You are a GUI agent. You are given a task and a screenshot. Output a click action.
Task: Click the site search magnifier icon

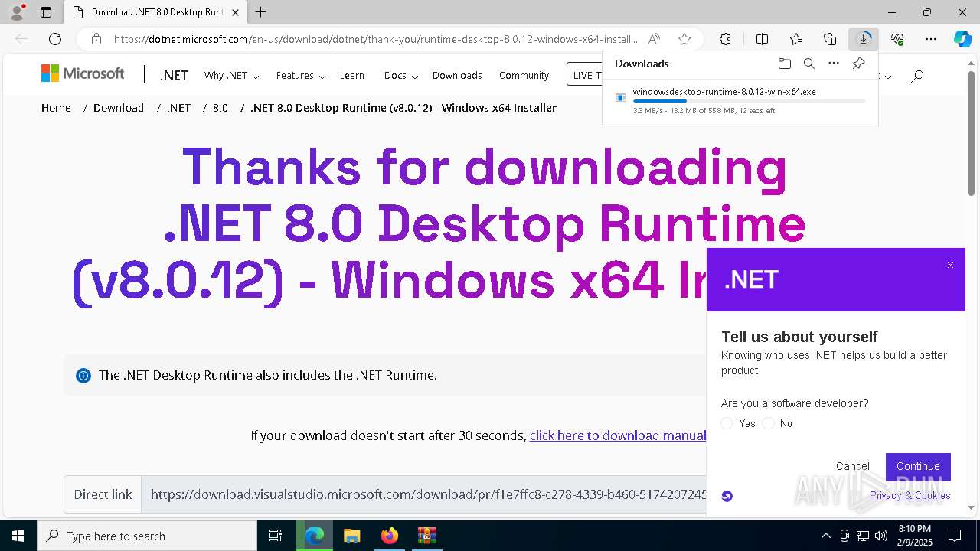pyautogui.click(x=917, y=76)
